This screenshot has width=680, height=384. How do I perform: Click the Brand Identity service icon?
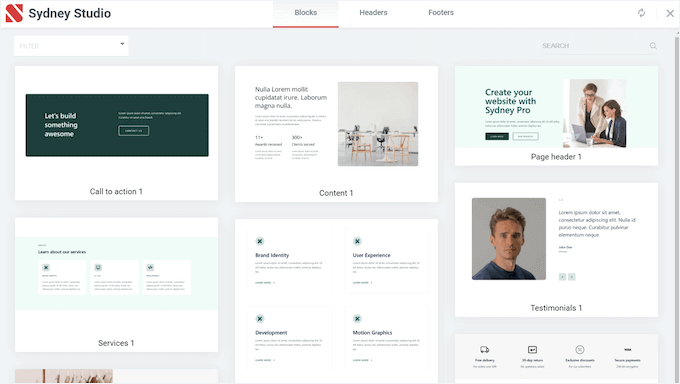tap(260, 241)
